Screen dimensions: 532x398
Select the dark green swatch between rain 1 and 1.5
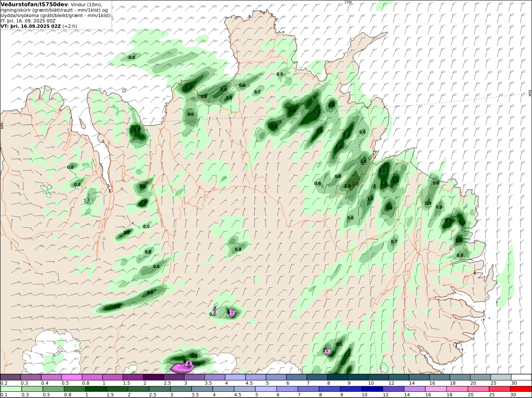click(x=96, y=389)
